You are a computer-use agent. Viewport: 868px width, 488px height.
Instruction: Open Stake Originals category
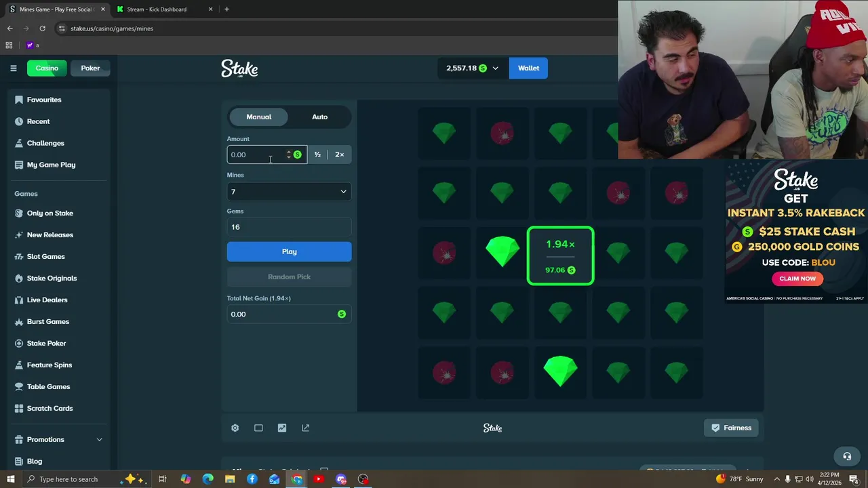(x=52, y=278)
